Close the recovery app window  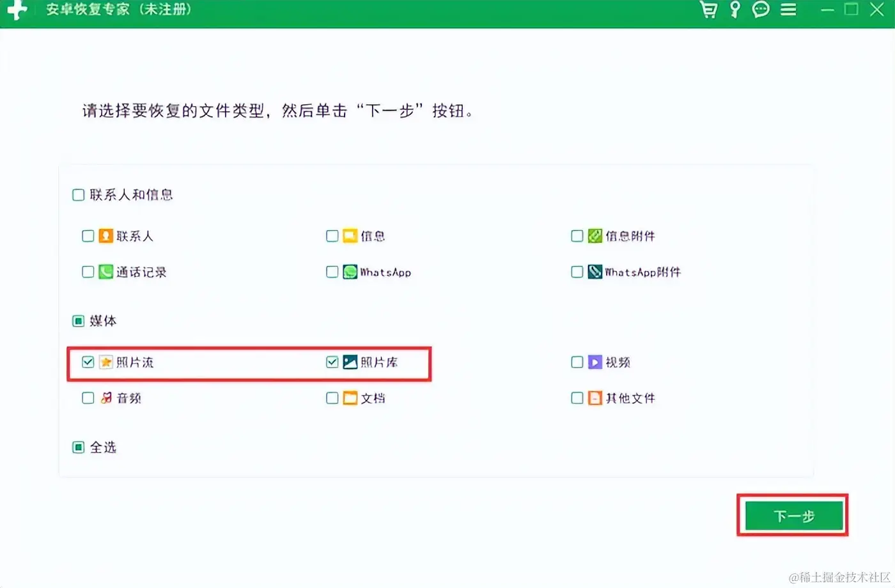point(876,10)
